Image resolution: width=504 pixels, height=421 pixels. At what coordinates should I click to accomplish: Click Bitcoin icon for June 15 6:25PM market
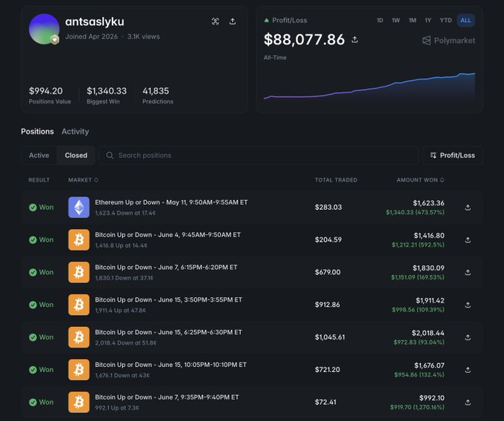(x=79, y=337)
